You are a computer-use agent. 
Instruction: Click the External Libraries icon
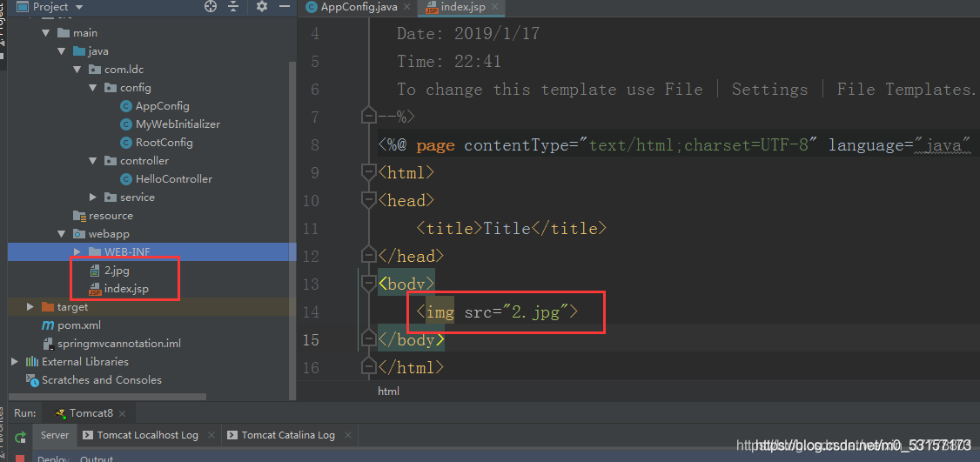click(32, 362)
